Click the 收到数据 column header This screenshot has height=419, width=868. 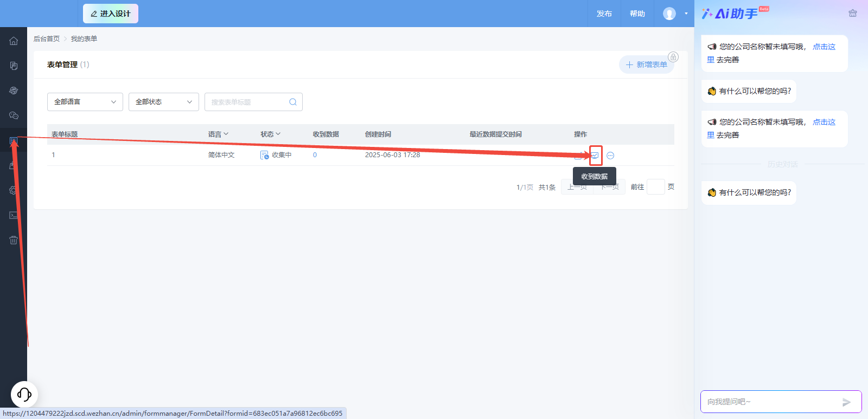pyautogui.click(x=326, y=134)
